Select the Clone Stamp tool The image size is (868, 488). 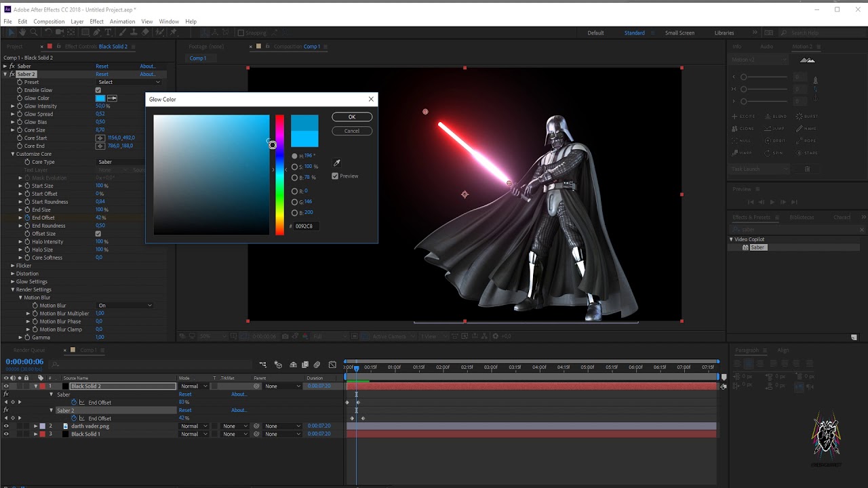(134, 33)
